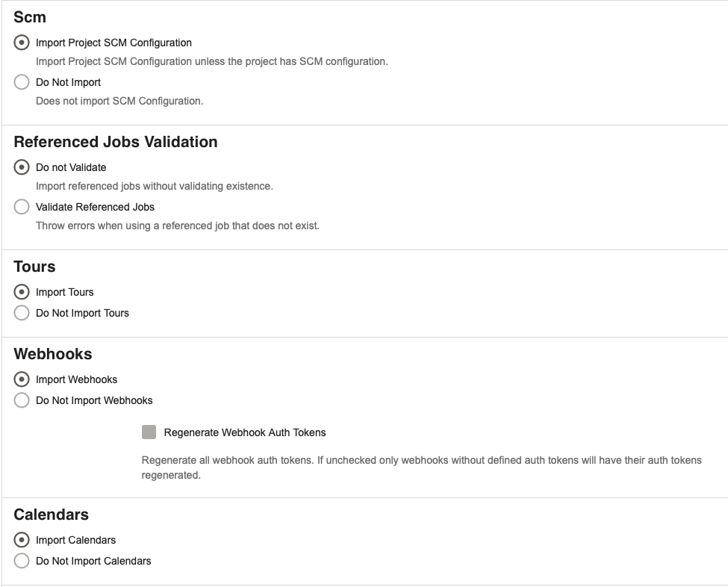Screen dimensions: 728x587
Task: Check the Regenerate Webhook Auth Tokens checkbox
Action: [149, 432]
